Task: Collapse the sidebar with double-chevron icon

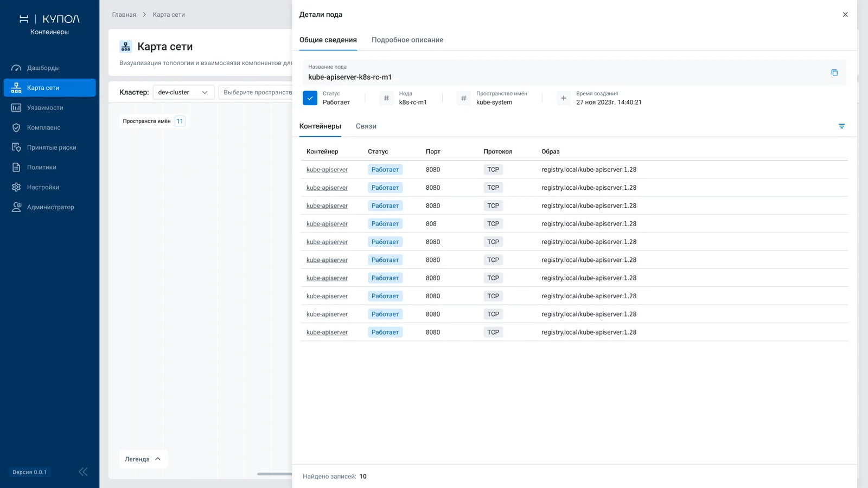Action: (83, 472)
